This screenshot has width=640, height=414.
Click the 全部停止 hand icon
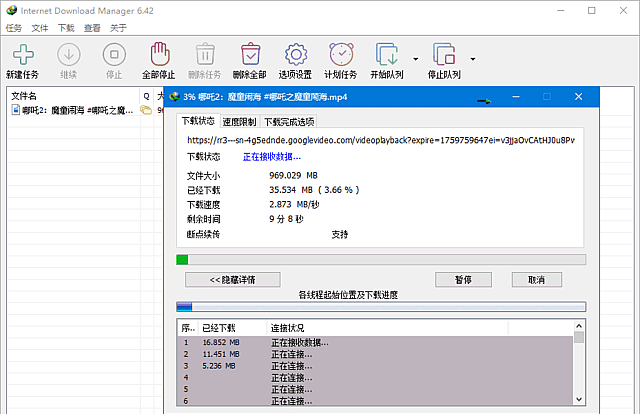coord(160,54)
